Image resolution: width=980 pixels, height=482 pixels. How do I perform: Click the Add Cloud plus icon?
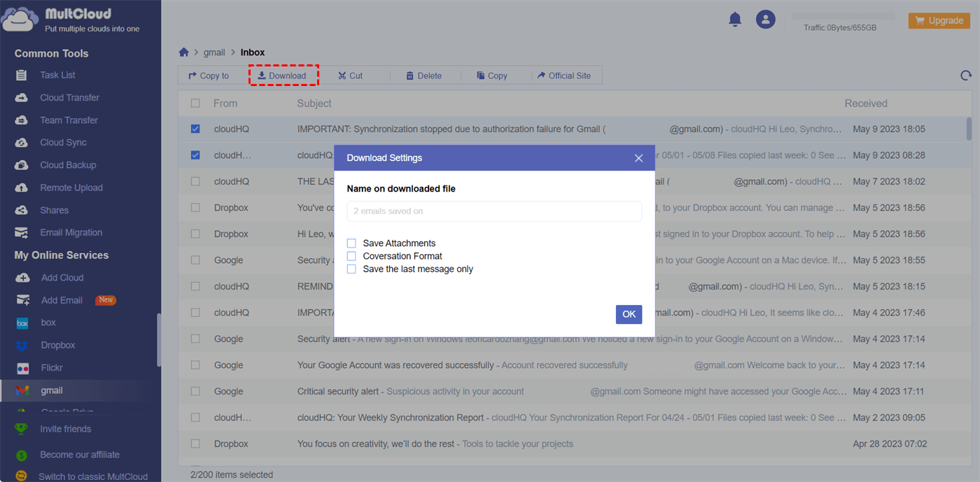click(22, 278)
